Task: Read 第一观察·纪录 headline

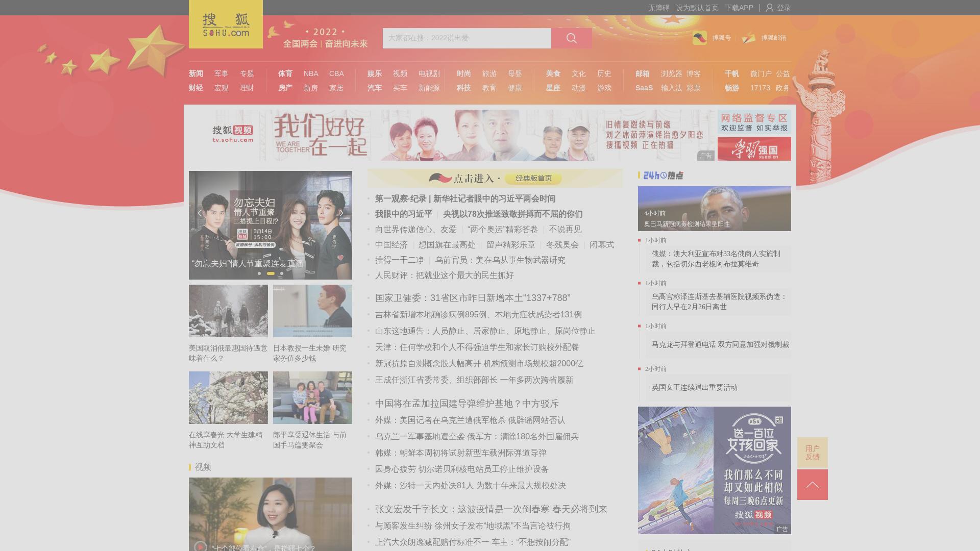Action: pyautogui.click(x=465, y=199)
